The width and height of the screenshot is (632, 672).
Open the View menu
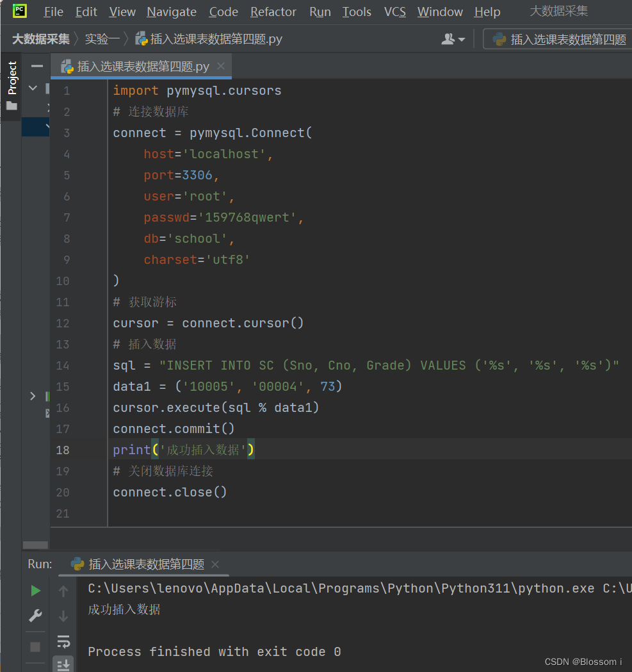[x=122, y=12]
